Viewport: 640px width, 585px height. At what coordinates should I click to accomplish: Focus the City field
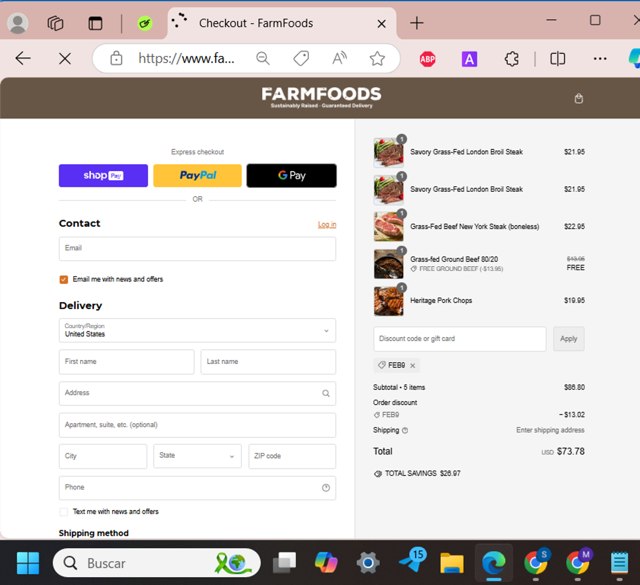(103, 456)
